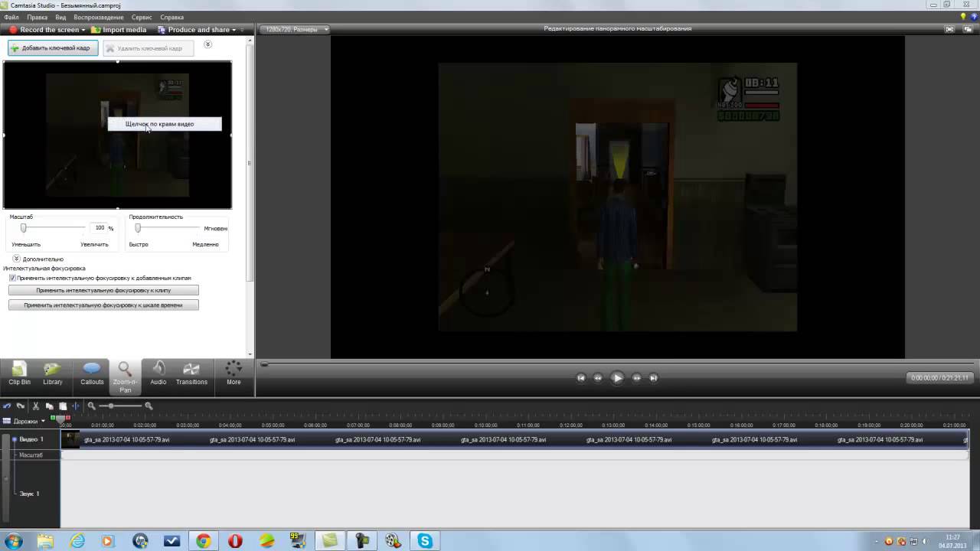
Task: Select the Масштаб track label
Action: coord(31,455)
